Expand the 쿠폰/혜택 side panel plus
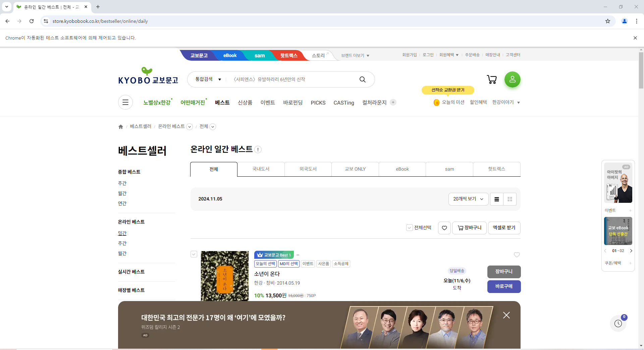 (x=630, y=263)
